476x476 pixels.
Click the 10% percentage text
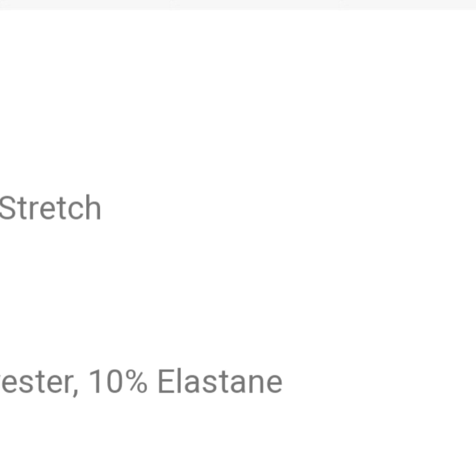point(118,382)
